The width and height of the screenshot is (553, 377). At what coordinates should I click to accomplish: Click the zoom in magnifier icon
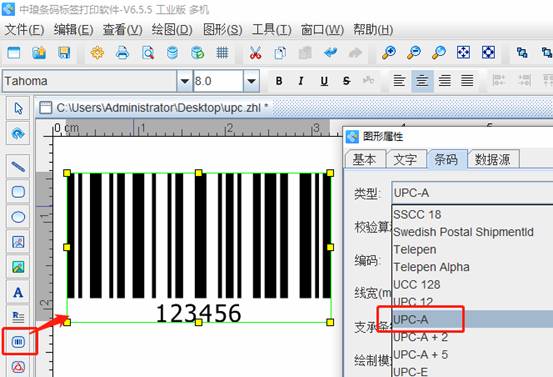389,53
